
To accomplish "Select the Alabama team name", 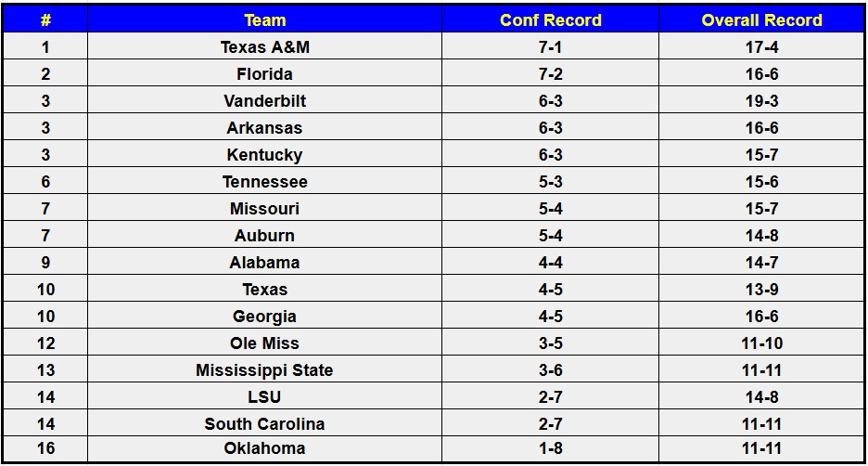I will [264, 263].
